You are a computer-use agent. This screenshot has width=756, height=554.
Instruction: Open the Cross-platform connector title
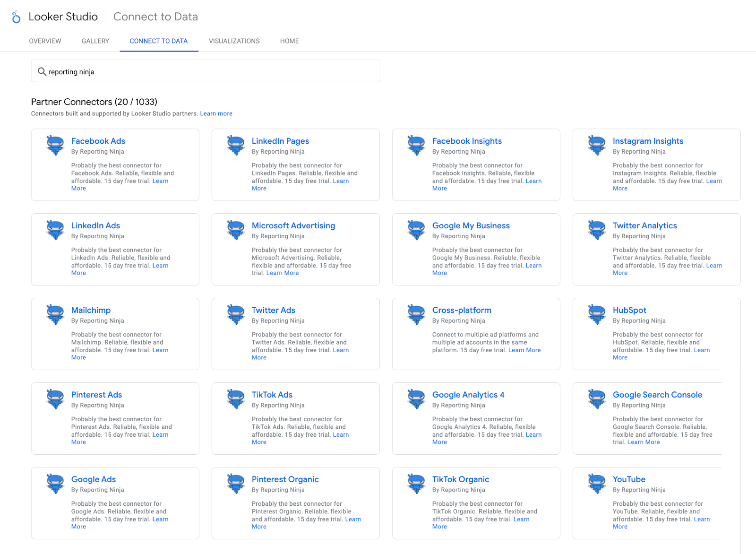click(x=462, y=310)
